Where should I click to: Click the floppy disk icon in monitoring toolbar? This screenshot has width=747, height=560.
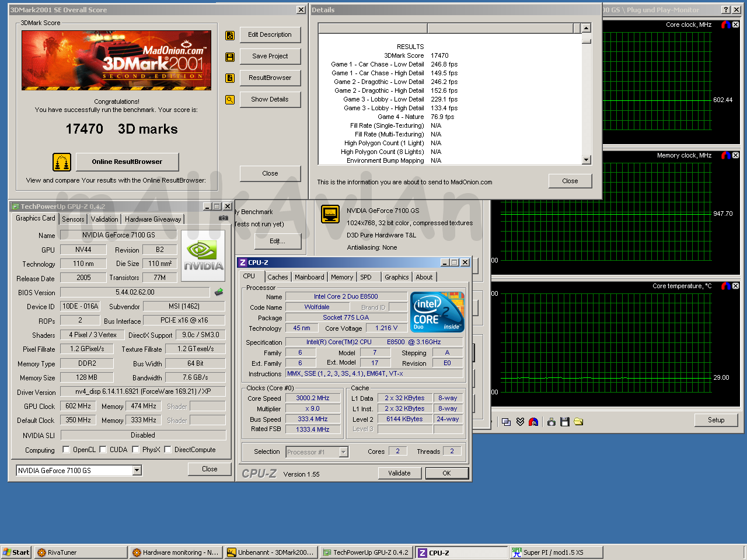(x=564, y=422)
